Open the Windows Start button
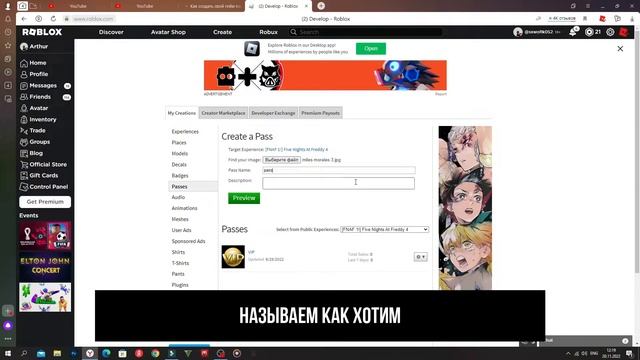Viewport: 640px width, 360px height. 7,353
